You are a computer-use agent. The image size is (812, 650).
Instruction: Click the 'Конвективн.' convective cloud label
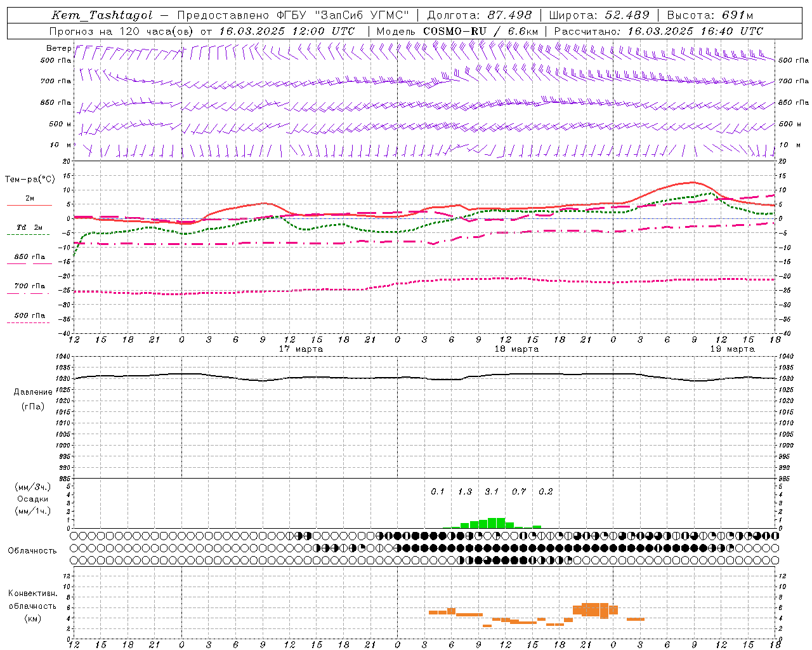click(32, 594)
